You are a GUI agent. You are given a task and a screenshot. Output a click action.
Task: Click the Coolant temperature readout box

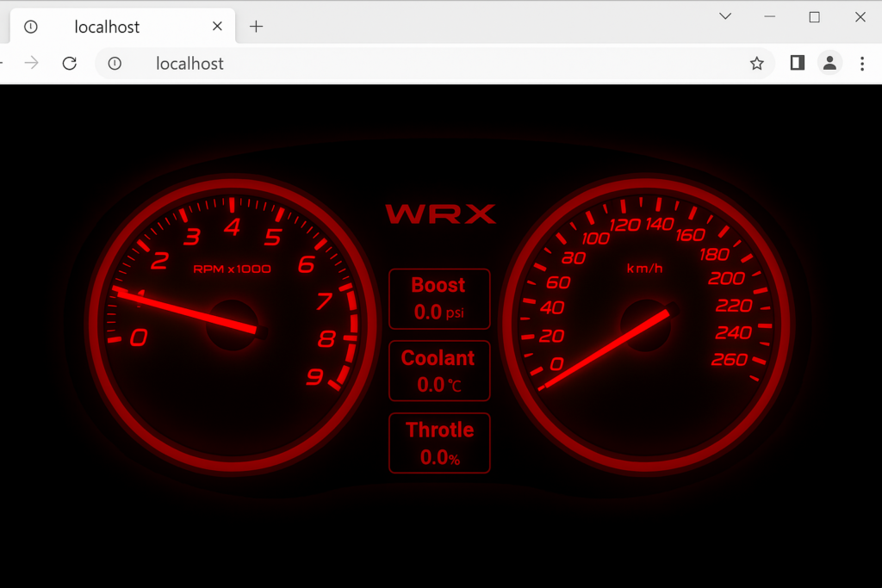[x=439, y=371]
